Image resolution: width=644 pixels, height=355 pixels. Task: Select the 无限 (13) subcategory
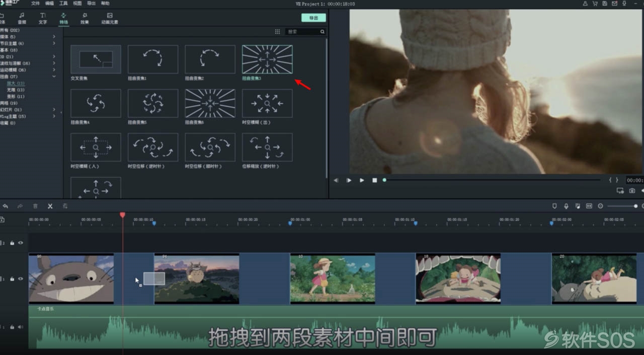click(x=16, y=90)
